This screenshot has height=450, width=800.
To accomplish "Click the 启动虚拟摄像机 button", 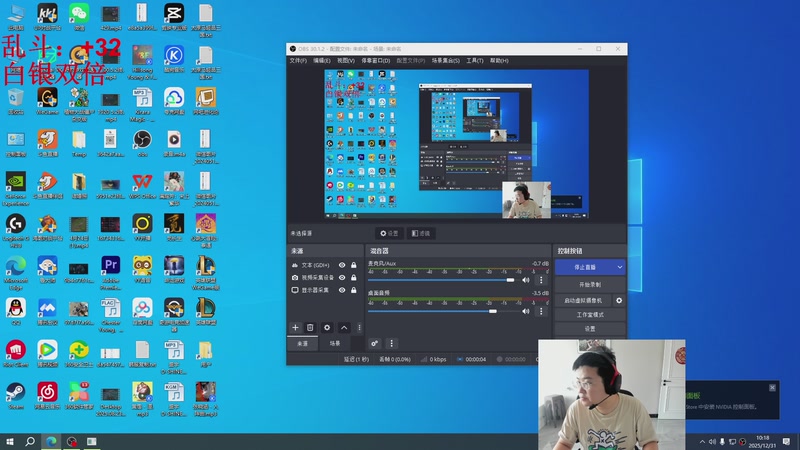I will (583, 301).
